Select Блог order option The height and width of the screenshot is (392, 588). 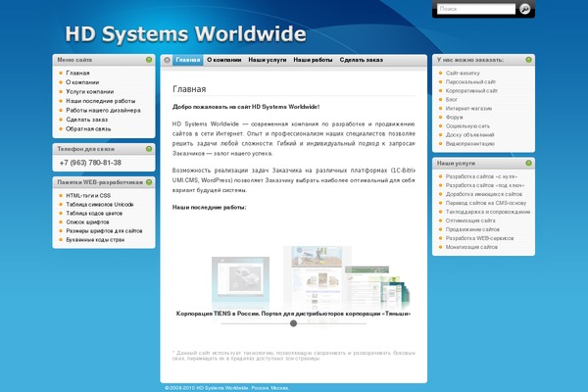[451, 99]
